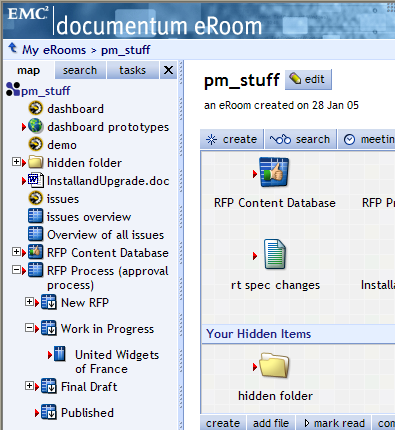395x430 pixels.
Task: Collapse the RFP Process (approval process) node
Action: click(16, 270)
